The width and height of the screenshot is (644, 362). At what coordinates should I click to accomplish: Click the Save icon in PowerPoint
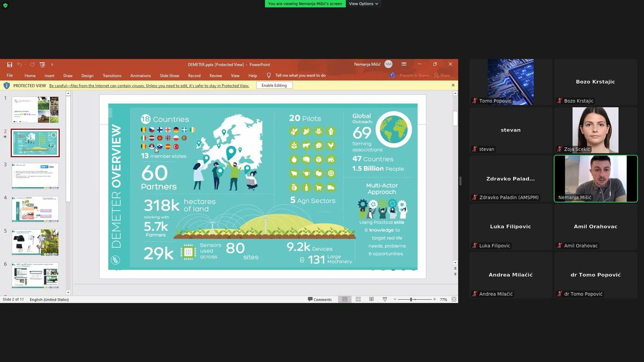click(10, 64)
